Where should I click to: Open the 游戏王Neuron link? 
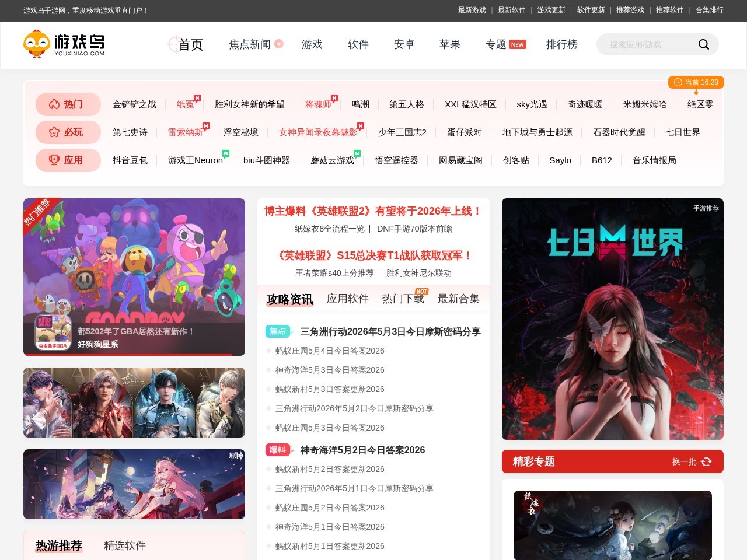[x=196, y=160]
